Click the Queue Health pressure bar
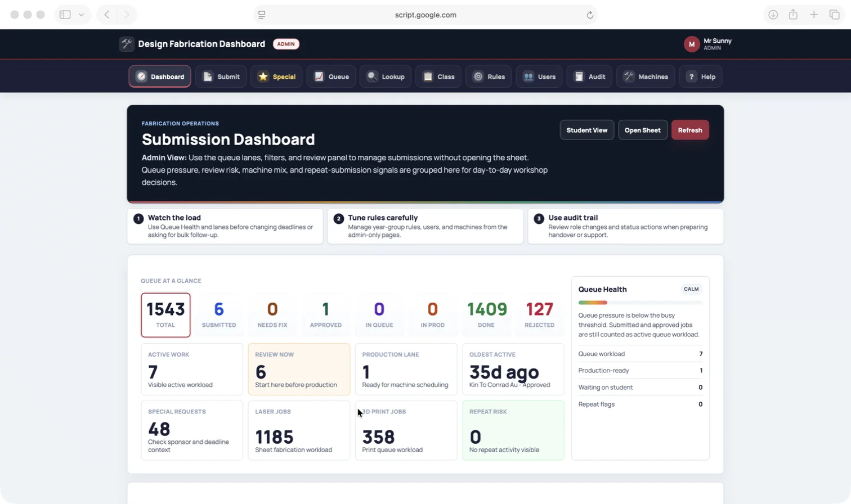The image size is (851, 504). [x=641, y=303]
